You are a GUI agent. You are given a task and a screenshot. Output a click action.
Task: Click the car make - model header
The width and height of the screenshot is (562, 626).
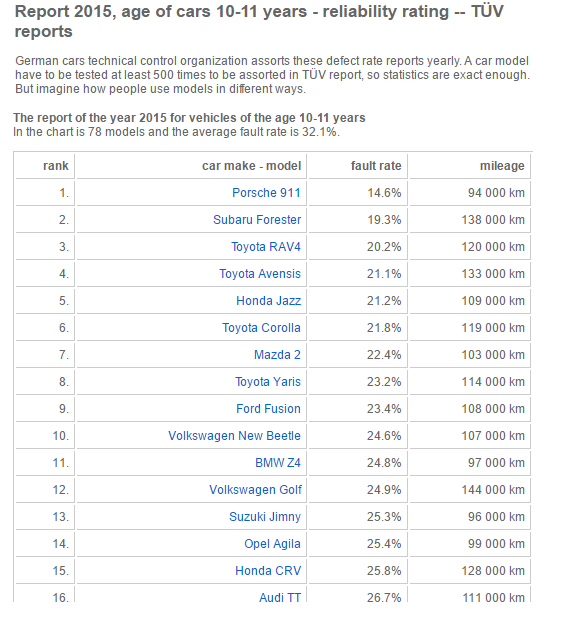click(x=251, y=166)
